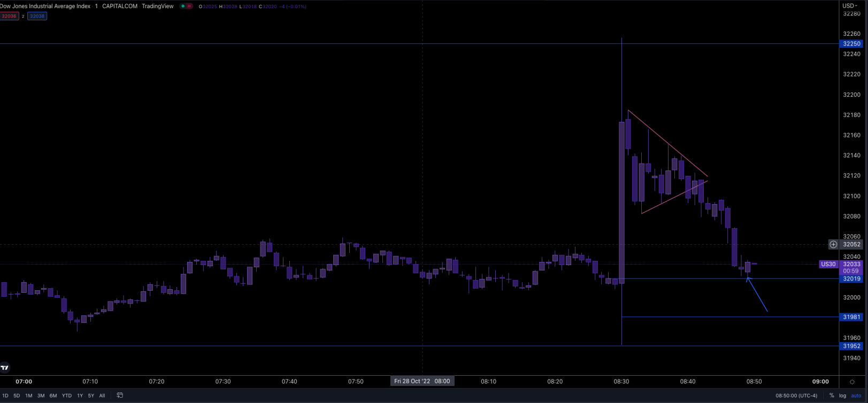This screenshot has height=403, width=868.
Task: Toggle percent scale mode
Action: tap(832, 396)
